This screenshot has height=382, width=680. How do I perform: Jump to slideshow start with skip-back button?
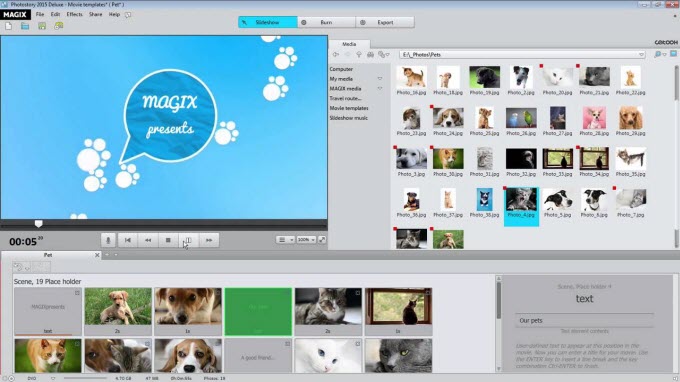[128, 240]
